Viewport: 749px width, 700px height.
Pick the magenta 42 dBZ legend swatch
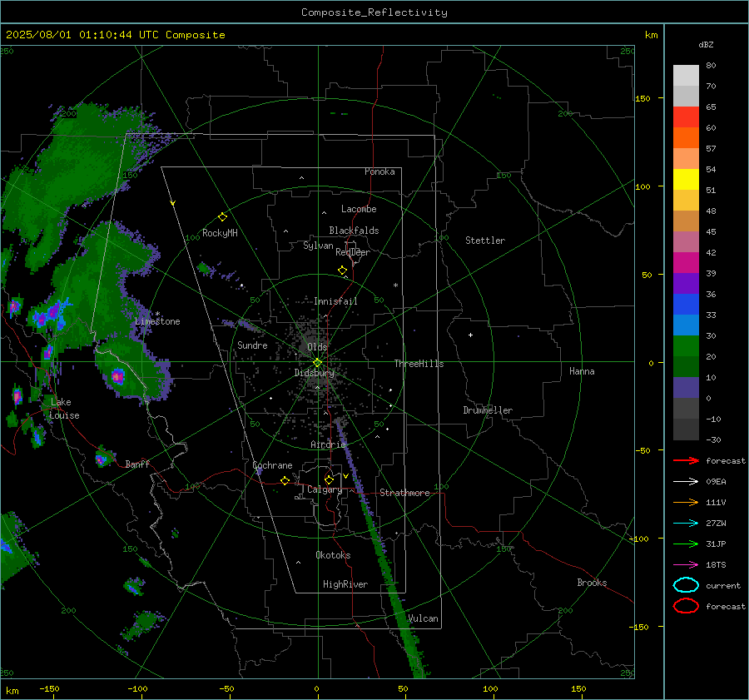coord(686,263)
